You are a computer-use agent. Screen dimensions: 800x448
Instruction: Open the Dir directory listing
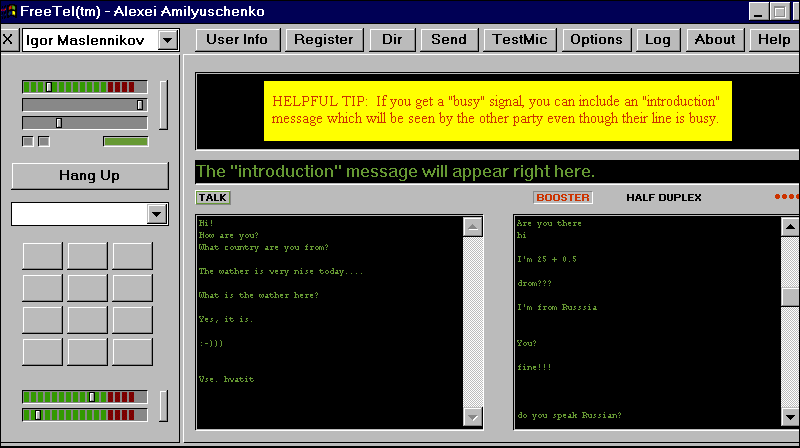point(391,40)
